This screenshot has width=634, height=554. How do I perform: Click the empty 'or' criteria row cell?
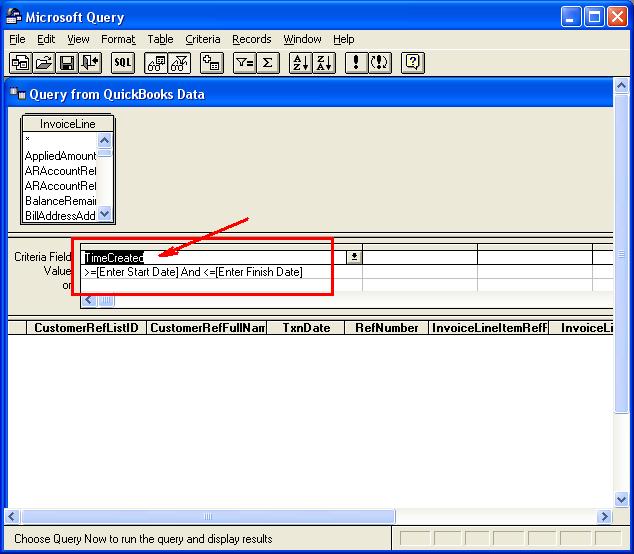(x=222, y=285)
